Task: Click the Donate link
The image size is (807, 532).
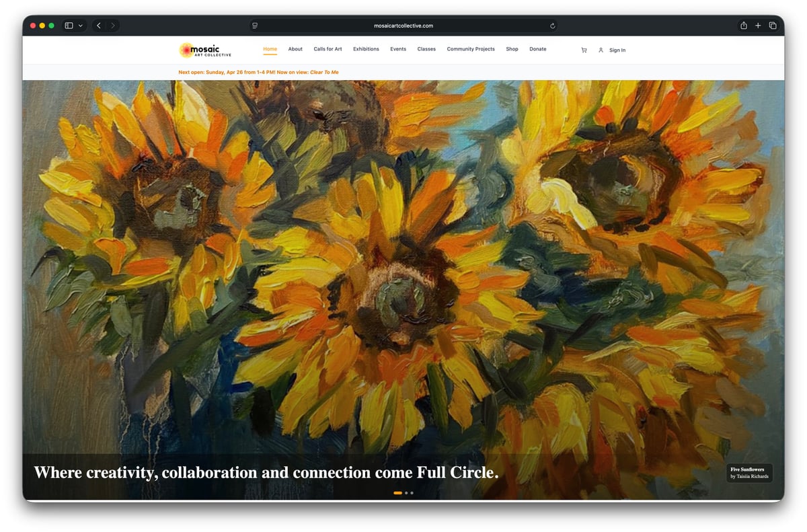Action: [x=537, y=48]
